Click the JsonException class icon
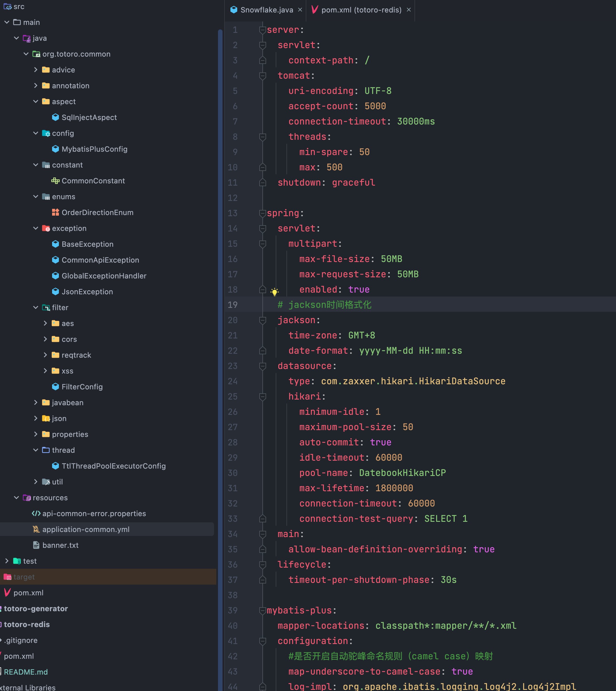This screenshot has width=616, height=691. (x=55, y=291)
